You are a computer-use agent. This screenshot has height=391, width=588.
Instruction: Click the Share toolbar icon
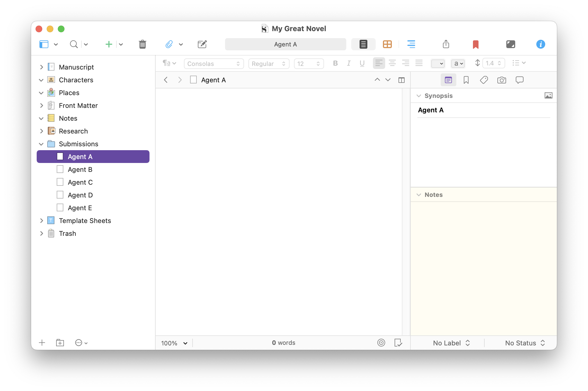click(x=446, y=44)
